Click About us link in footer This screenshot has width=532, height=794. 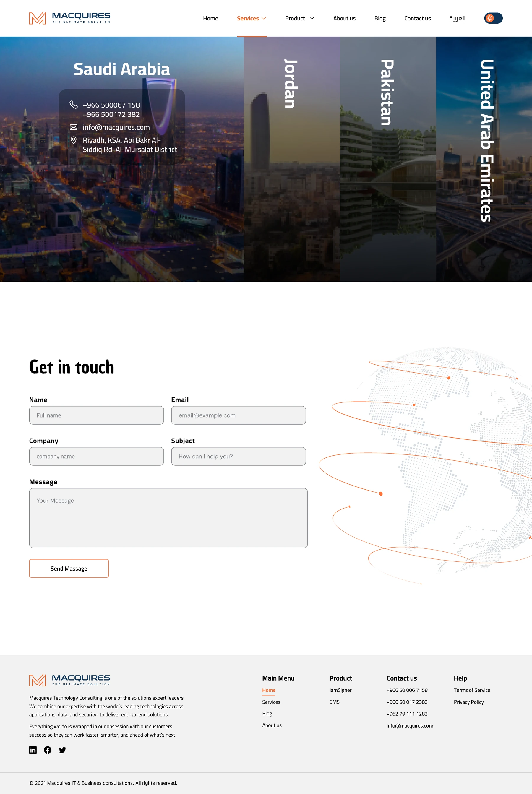(272, 725)
